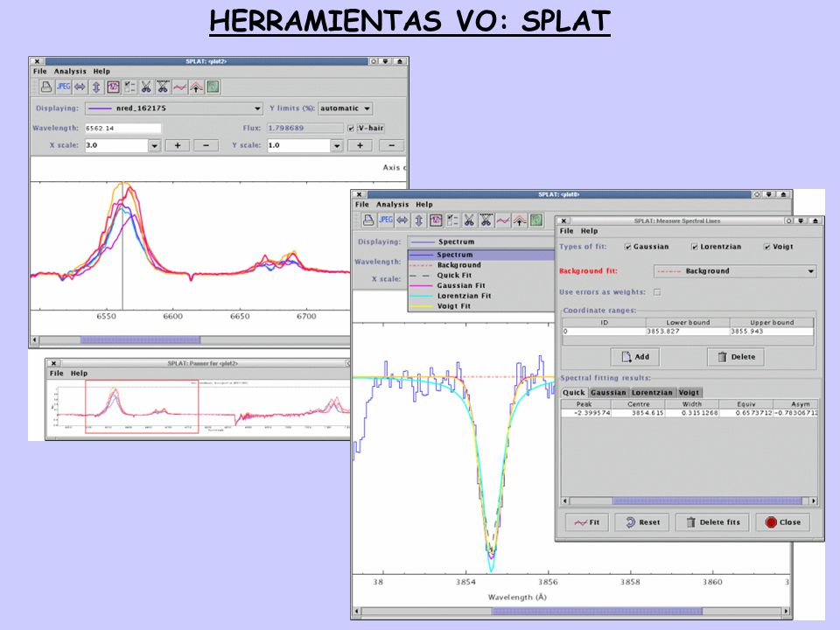Screen dimensions: 840x630
Task: Expand the Y scale 1.0 dropdown arrow
Action: click(x=336, y=145)
